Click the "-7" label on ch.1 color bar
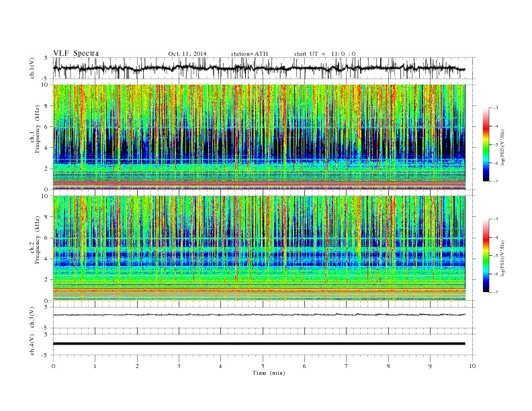The width and height of the screenshot is (532, 411). 496,181
